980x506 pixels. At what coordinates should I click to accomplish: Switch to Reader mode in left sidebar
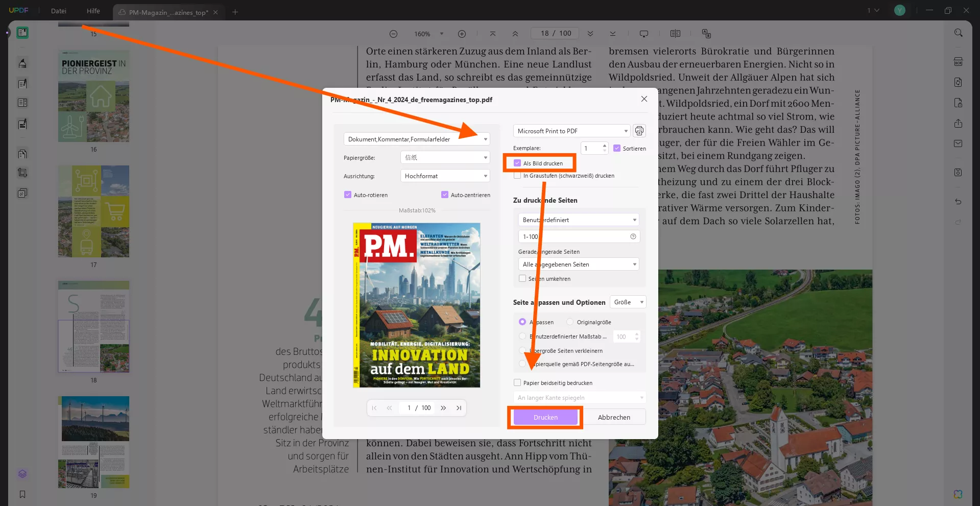click(x=22, y=33)
